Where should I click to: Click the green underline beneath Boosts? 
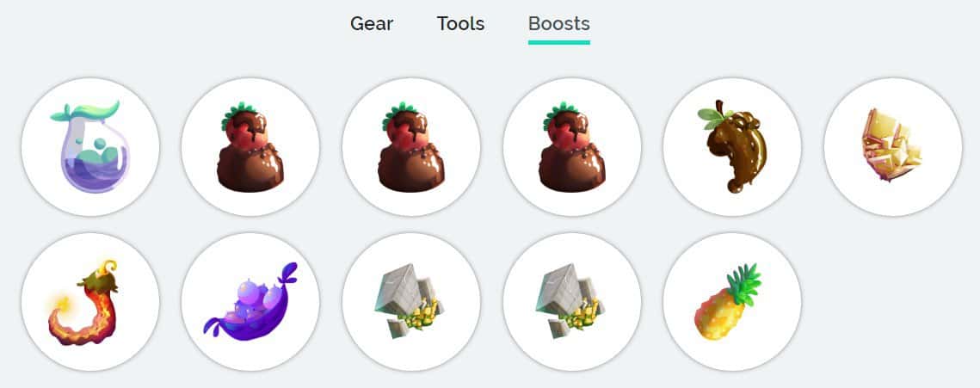558,42
